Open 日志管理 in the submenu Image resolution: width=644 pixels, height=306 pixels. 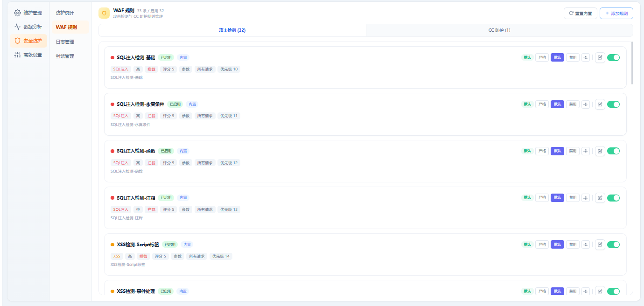pos(65,42)
